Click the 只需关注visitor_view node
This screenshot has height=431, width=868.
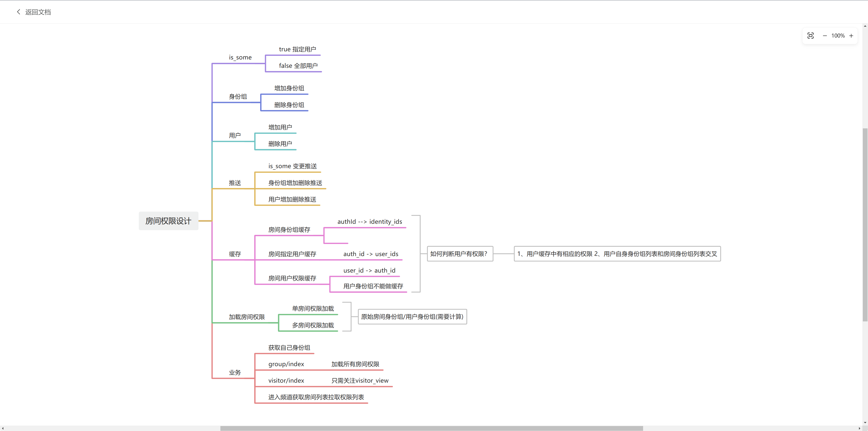click(x=360, y=381)
